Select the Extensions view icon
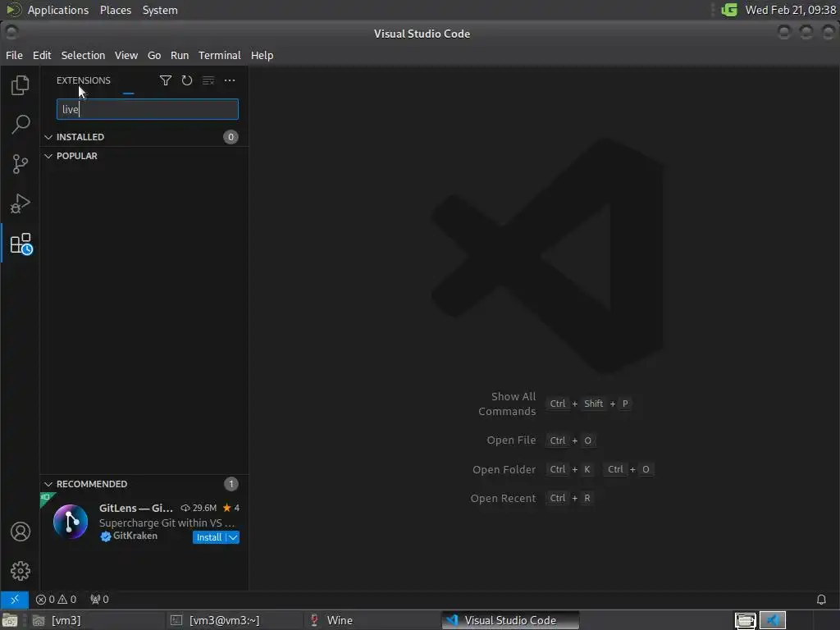The image size is (840, 630). (21, 244)
